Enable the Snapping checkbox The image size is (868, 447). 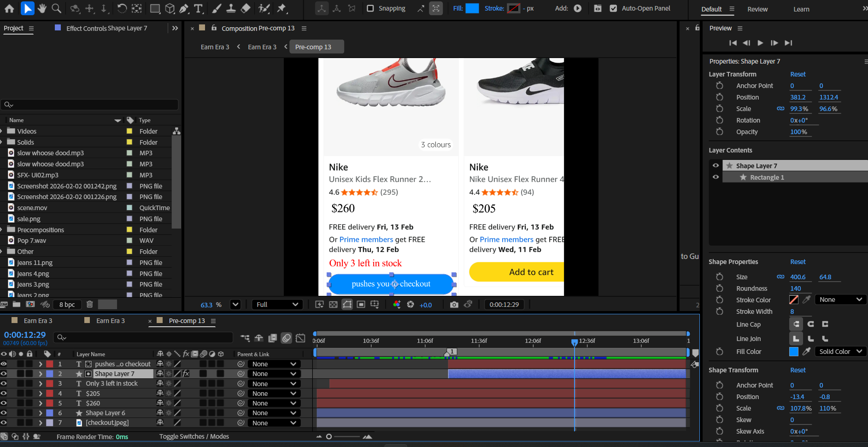click(x=370, y=8)
